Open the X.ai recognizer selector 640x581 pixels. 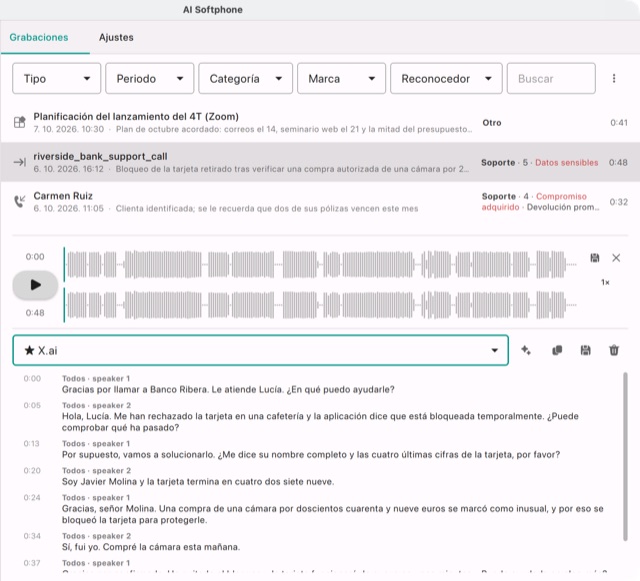260,350
